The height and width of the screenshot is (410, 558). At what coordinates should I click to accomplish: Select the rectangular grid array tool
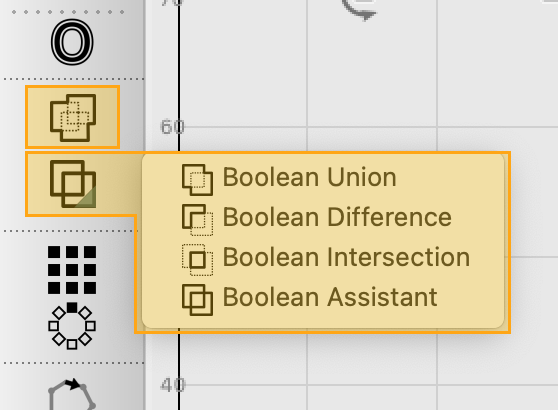point(72,270)
